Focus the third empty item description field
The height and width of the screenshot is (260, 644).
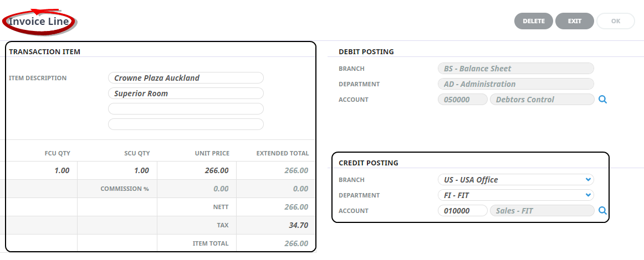pos(186,108)
